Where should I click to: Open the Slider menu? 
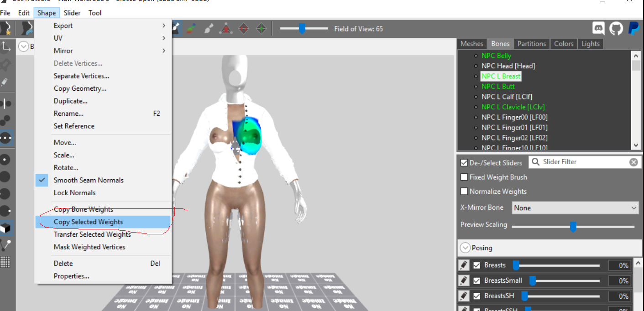(72, 13)
